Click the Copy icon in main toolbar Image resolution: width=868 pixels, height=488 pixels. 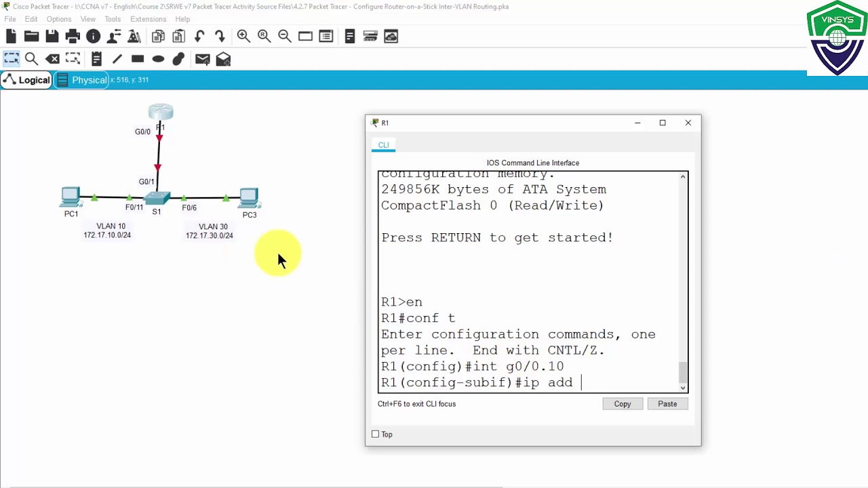[158, 36]
